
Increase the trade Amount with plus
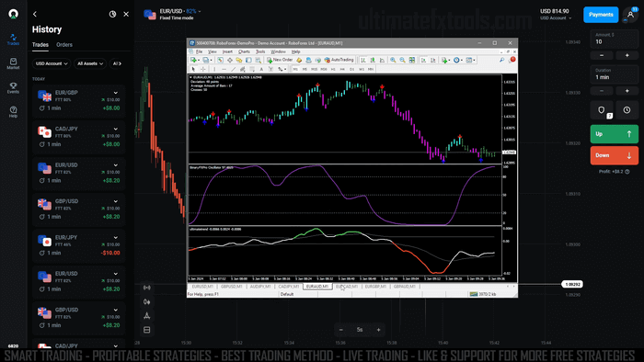[x=627, y=55]
